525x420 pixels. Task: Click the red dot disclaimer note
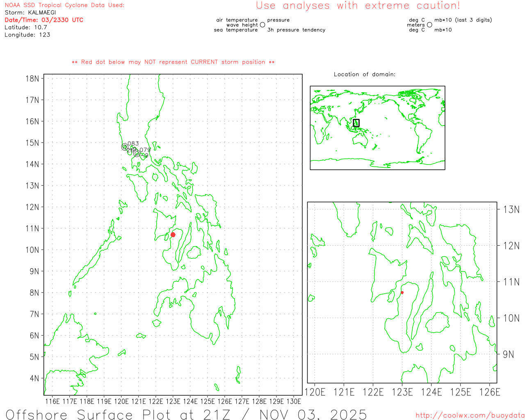[173, 62]
